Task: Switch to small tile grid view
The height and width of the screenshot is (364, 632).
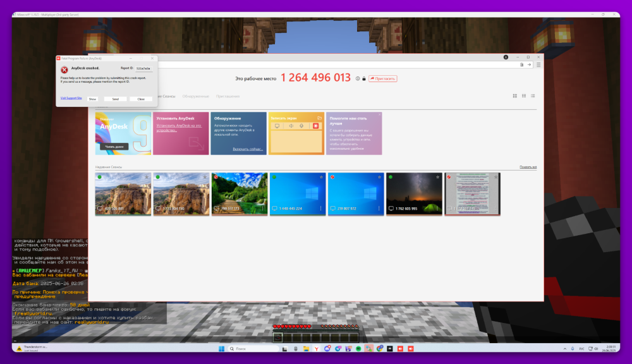Action: pyautogui.click(x=523, y=96)
